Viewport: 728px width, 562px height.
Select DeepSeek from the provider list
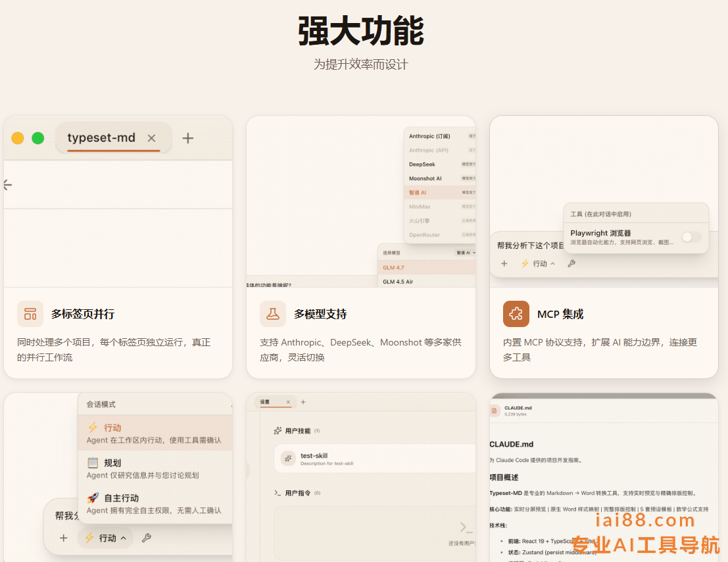tap(422, 165)
